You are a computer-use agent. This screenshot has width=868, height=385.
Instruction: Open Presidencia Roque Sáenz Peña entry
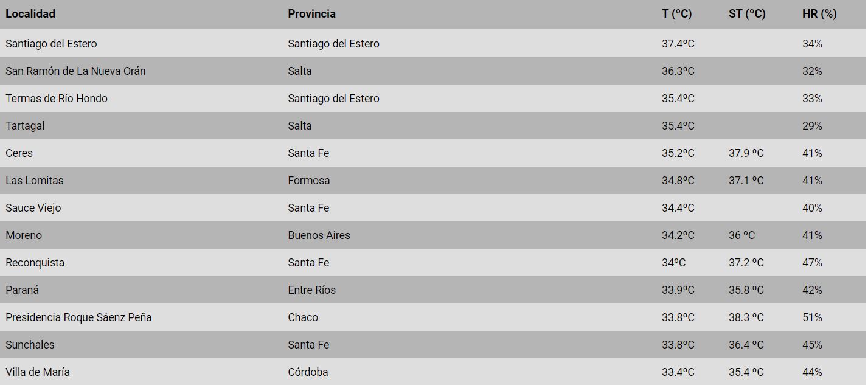78,317
